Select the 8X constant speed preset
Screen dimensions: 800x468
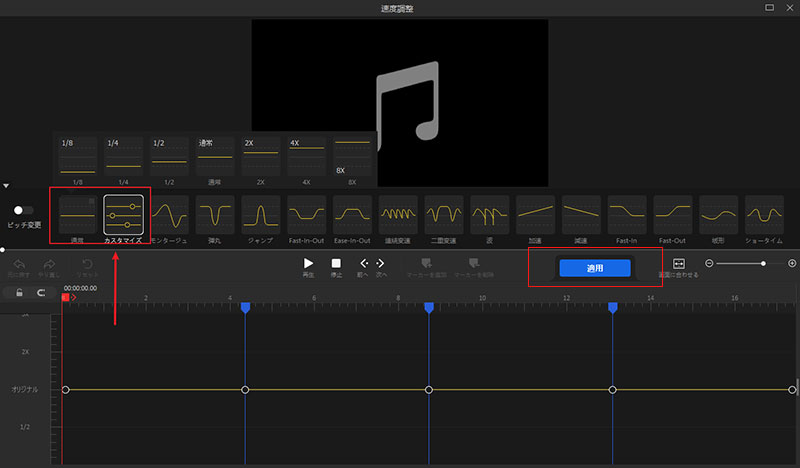pyautogui.click(x=352, y=156)
